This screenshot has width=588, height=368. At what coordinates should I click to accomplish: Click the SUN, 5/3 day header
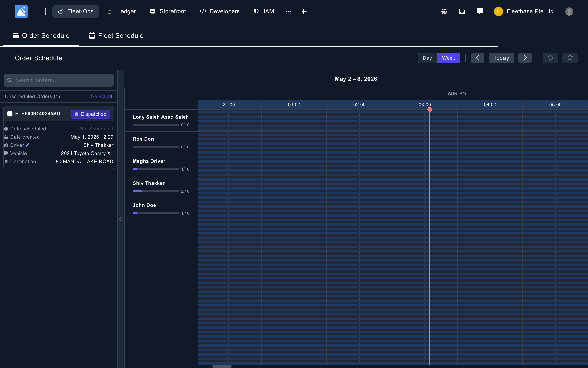457,94
